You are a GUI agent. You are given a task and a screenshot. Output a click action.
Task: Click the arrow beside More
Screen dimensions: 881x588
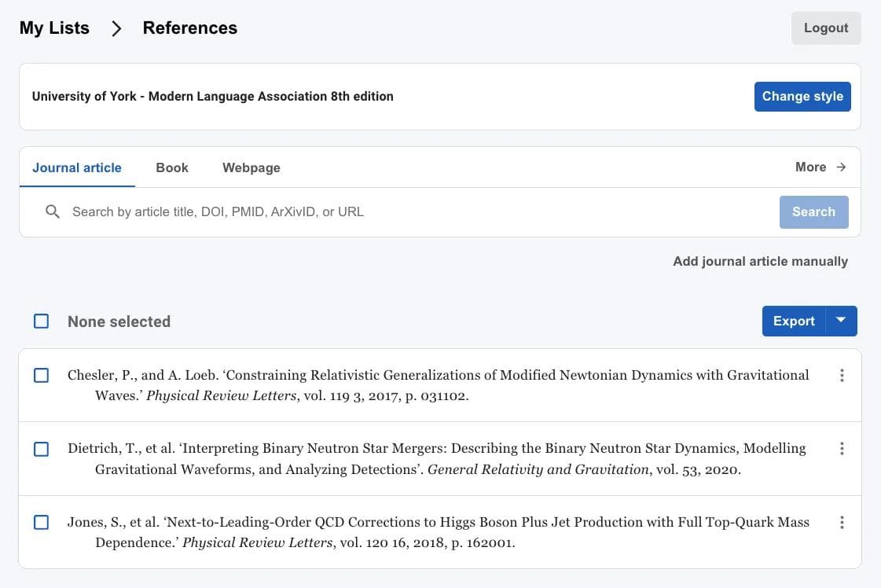pyautogui.click(x=841, y=167)
